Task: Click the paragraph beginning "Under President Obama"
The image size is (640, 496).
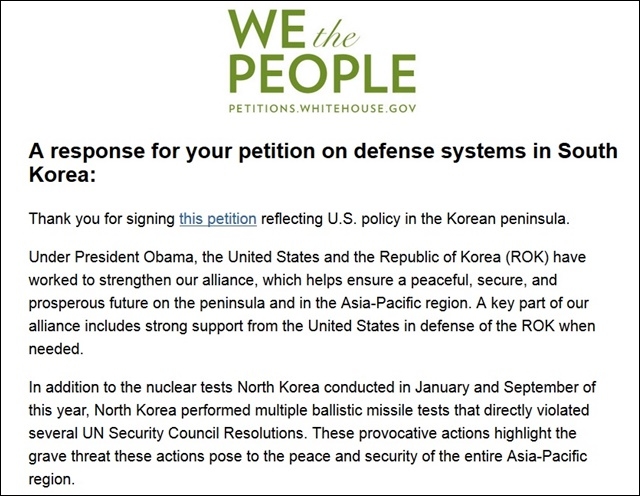Action: click(312, 303)
